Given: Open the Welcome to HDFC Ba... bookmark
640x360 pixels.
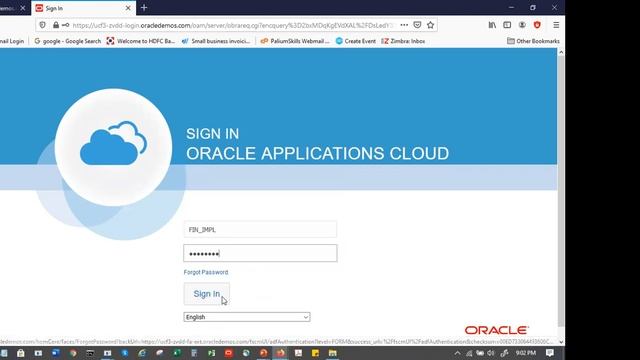Looking at the screenshot, I should point(141,41).
